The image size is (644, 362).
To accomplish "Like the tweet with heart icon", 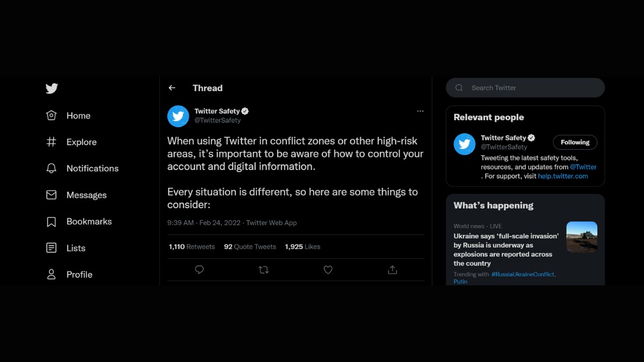I will coord(328,270).
